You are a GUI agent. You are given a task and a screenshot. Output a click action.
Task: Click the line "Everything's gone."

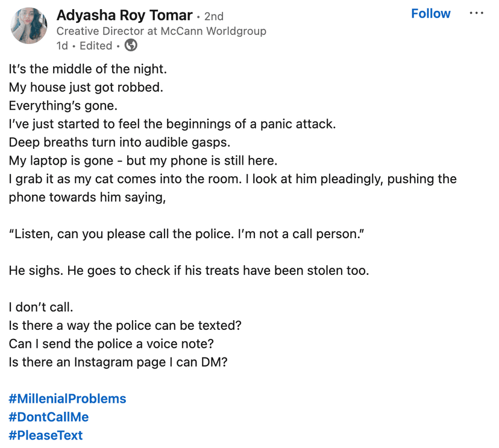point(63,106)
